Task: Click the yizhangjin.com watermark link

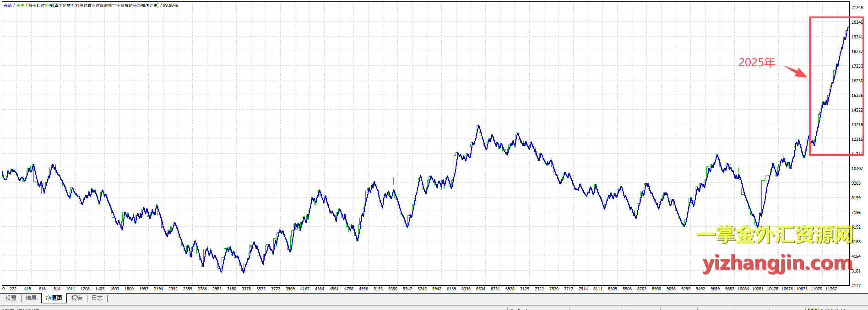Action: (777, 263)
